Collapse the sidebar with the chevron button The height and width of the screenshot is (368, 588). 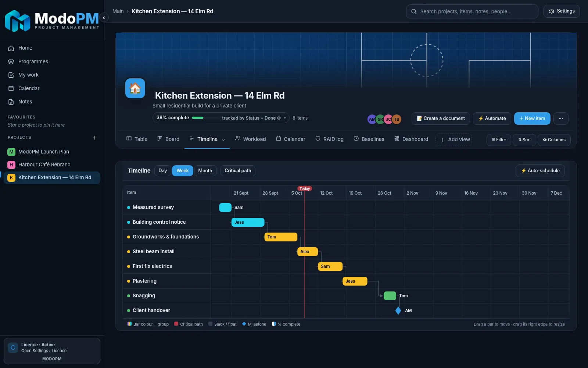tap(104, 18)
